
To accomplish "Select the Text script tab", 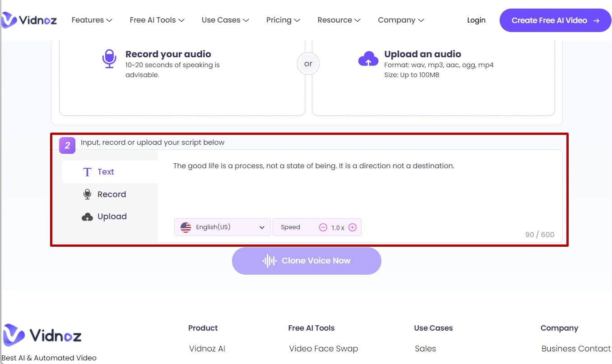I will click(x=106, y=172).
